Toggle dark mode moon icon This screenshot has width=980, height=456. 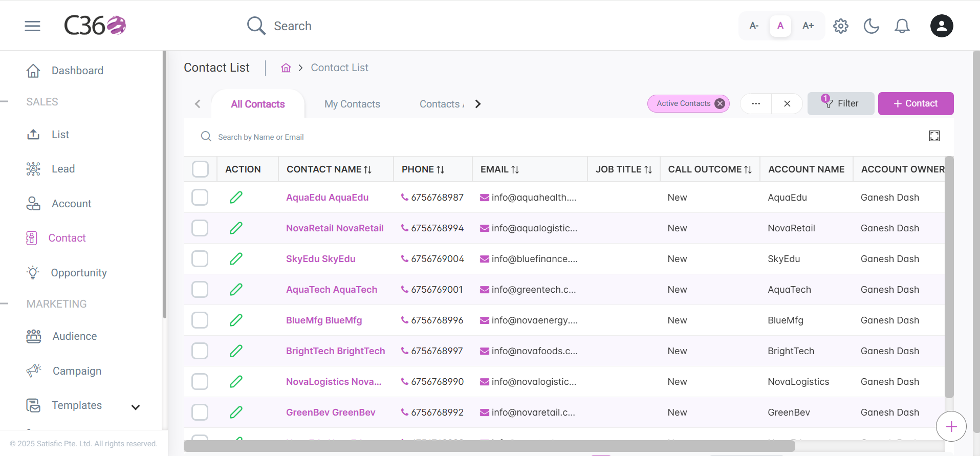coord(871,26)
